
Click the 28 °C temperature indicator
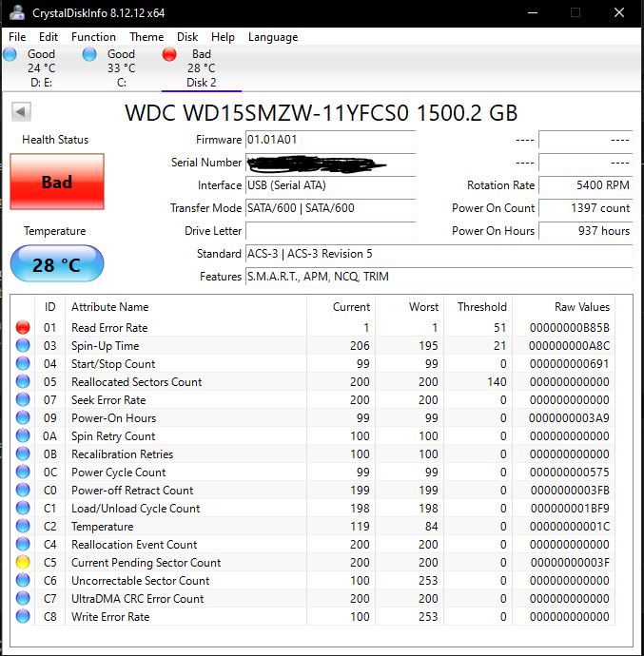56,264
